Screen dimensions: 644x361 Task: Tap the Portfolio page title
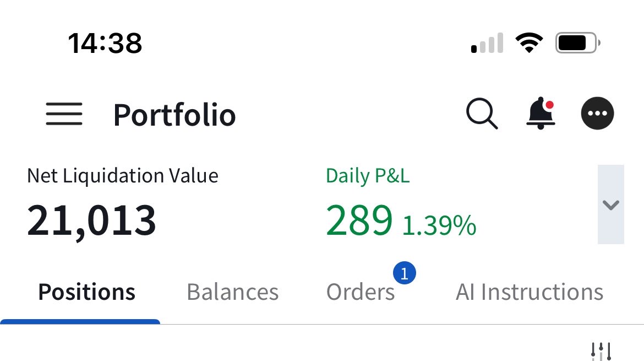click(174, 115)
